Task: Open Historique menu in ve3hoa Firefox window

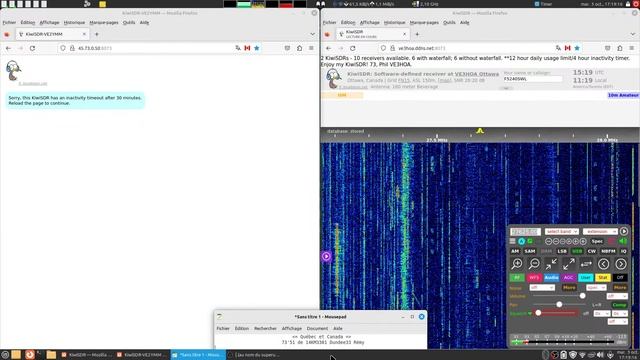Action: [x=394, y=22]
